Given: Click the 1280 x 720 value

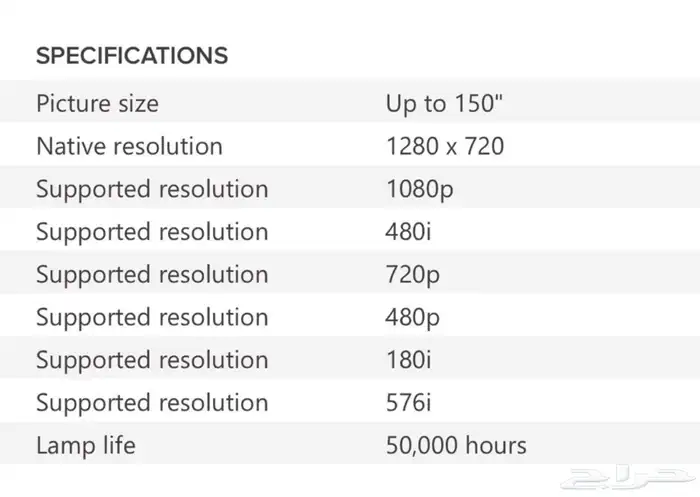Looking at the screenshot, I should [x=445, y=146].
